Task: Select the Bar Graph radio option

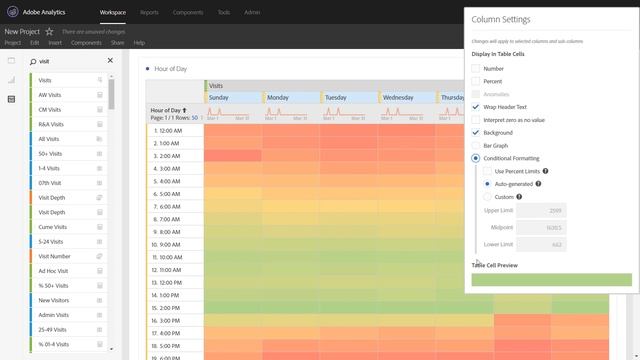Action: (476, 145)
